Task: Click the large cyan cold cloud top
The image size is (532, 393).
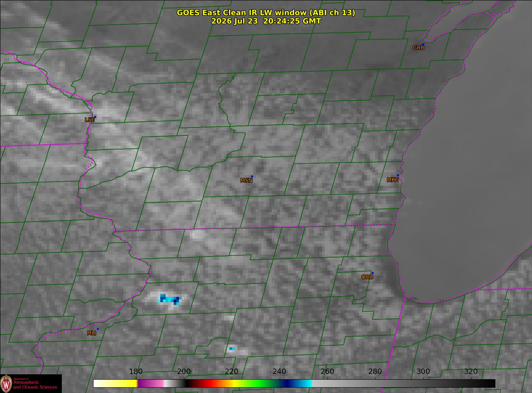Action: point(170,299)
